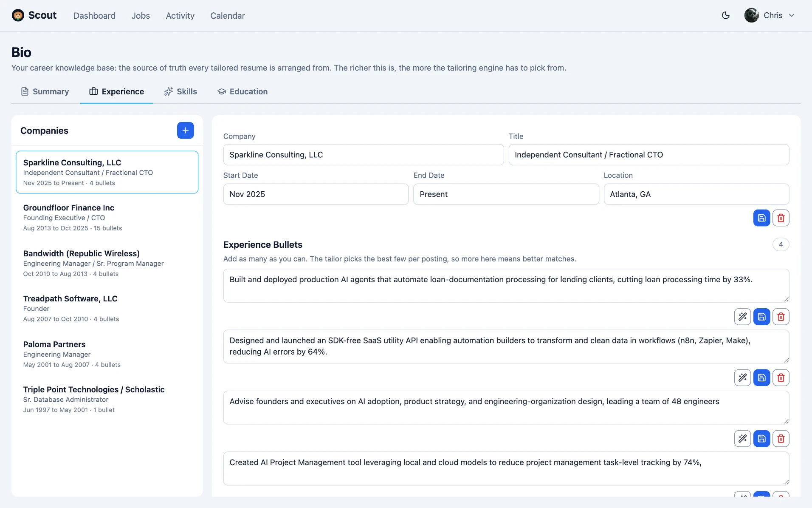Switch to the Skills tab
Image resolution: width=812 pixels, height=508 pixels.
coord(180,91)
